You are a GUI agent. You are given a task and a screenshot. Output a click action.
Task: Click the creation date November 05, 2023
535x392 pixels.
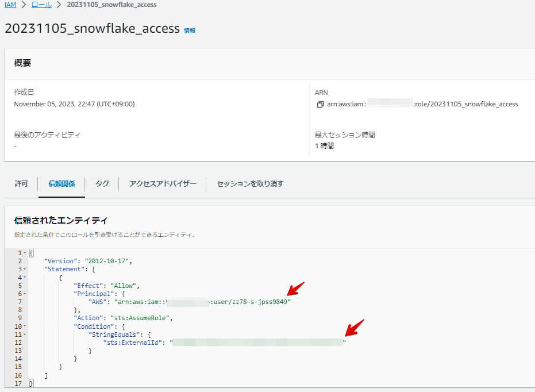tap(74, 104)
